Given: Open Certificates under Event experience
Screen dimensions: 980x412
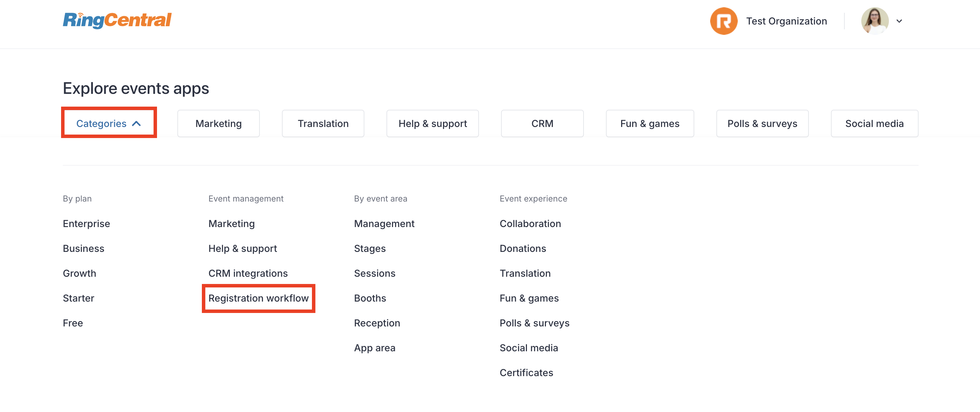Looking at the screenshot, I should pyautogui.click(x=526, y=372).
